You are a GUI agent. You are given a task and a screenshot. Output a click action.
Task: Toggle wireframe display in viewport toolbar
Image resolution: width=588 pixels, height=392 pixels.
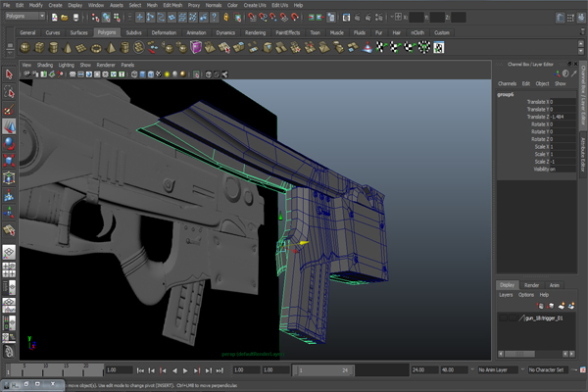(134, 74)
